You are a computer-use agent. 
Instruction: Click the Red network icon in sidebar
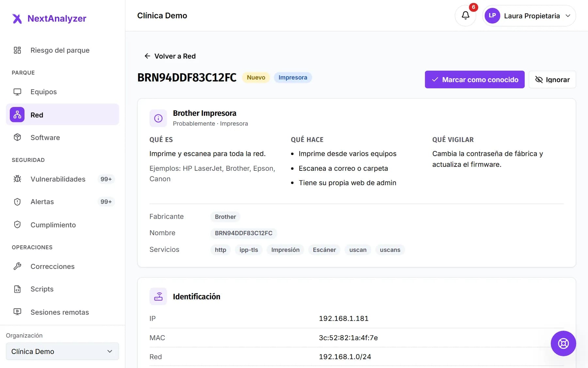(x=17, y=115)
